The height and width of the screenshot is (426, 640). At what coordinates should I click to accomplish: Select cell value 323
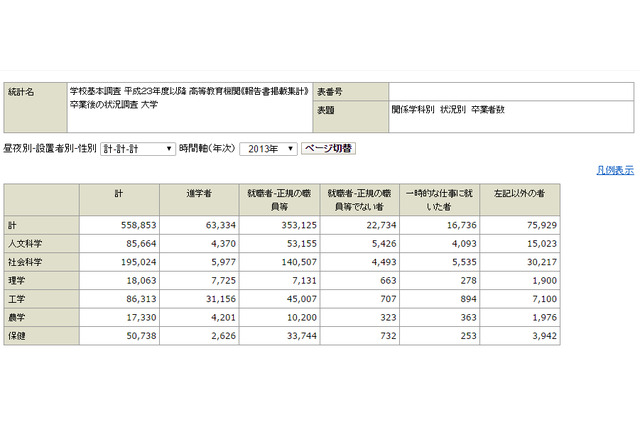click(x=388, y=317)
